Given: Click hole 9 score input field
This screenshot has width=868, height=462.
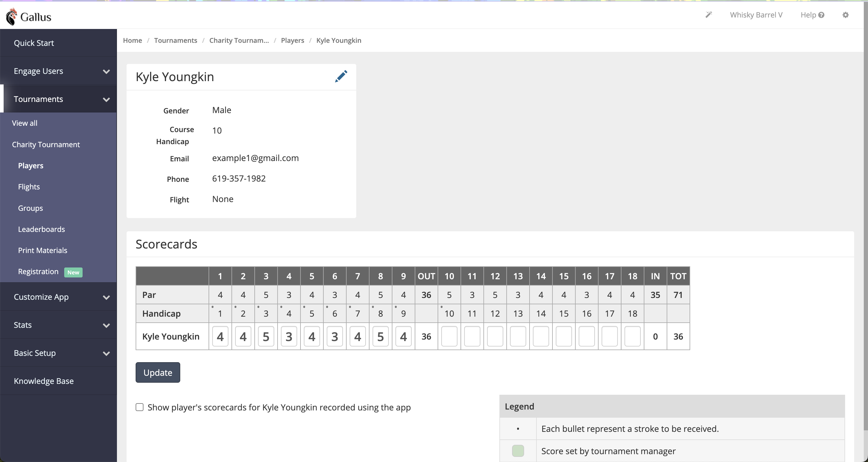Looking at the screenshot, I should tap(403, 336).
